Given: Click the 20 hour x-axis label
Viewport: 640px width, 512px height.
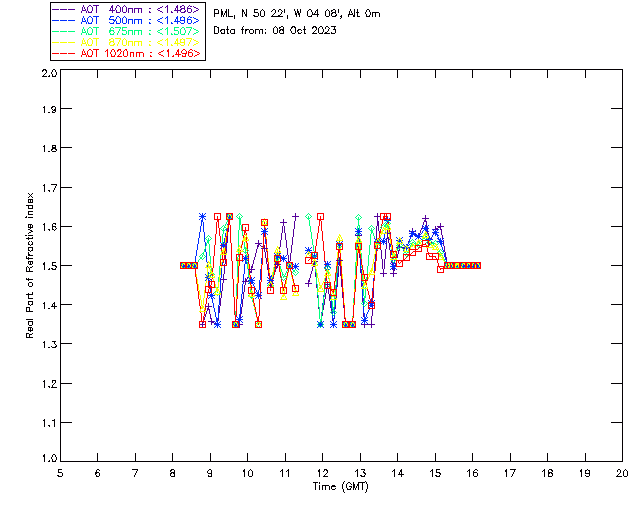Looking at the screenshot, I should [622, 473].
